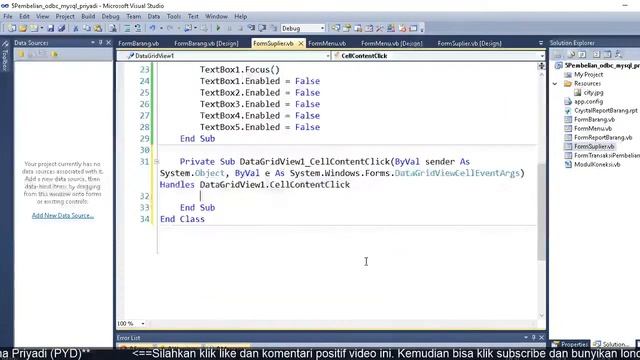Switch to the FormBarang.vb code tab

pos(139,43)
